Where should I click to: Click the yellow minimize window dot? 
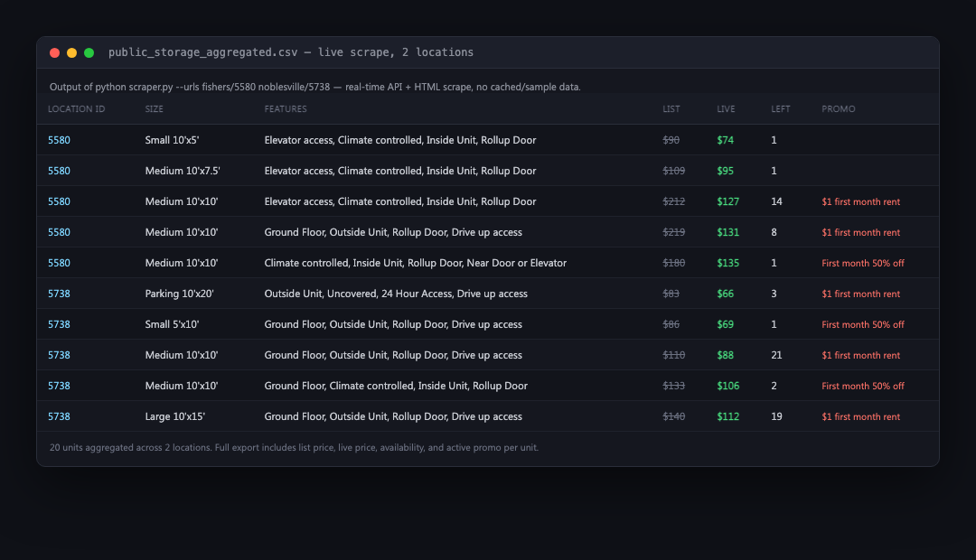click(71, 53)
